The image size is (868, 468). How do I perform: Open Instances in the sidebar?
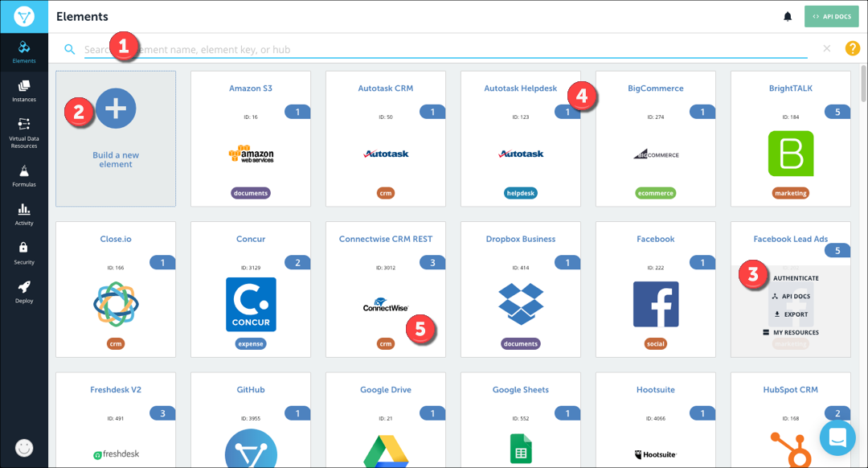point(24,91)
